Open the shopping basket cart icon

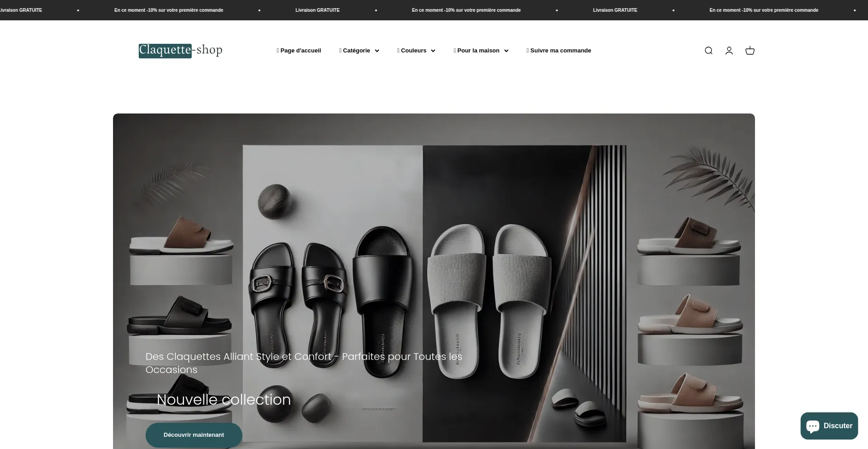[750, 51]
